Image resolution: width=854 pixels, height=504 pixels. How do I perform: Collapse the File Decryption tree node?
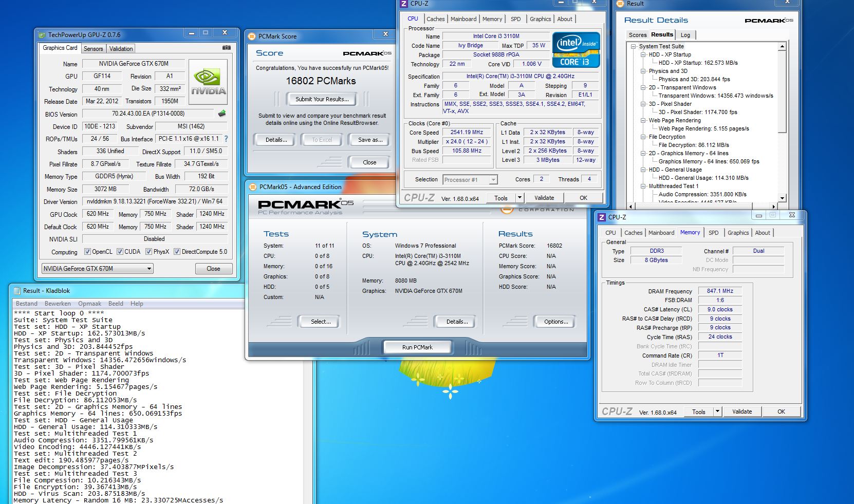pos(643,137)
